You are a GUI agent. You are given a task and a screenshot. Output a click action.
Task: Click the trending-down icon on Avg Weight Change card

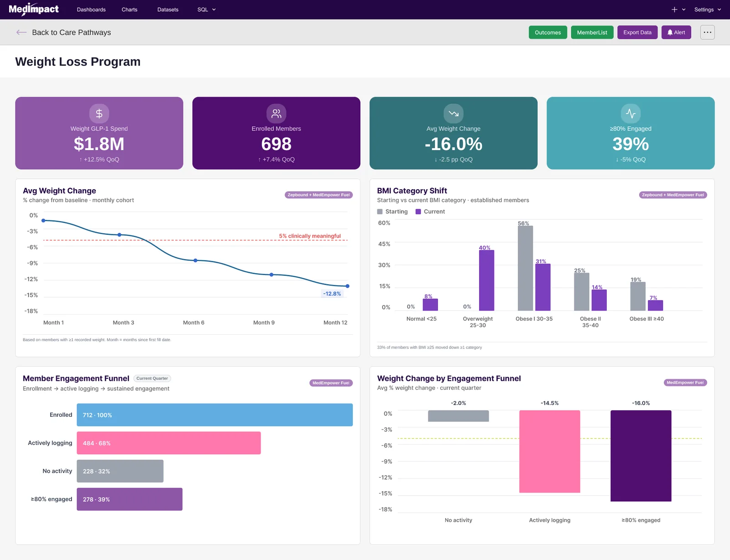click(454, 114)
